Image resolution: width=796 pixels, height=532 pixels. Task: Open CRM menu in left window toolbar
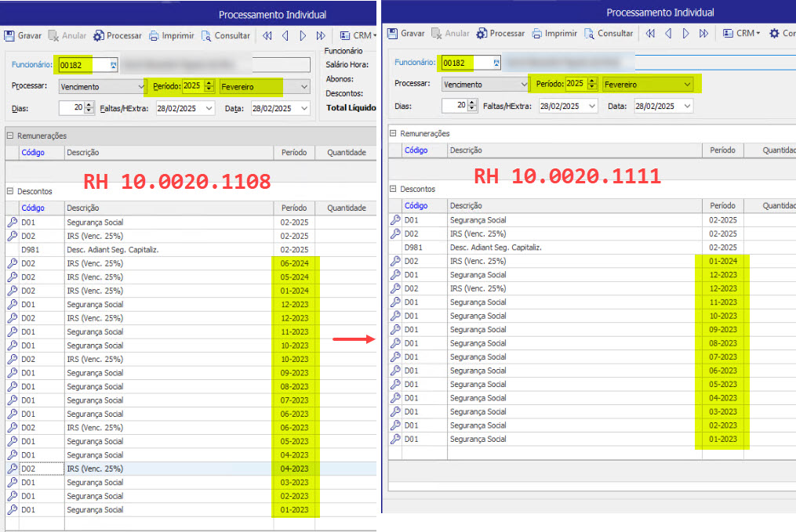coord(358,35)
